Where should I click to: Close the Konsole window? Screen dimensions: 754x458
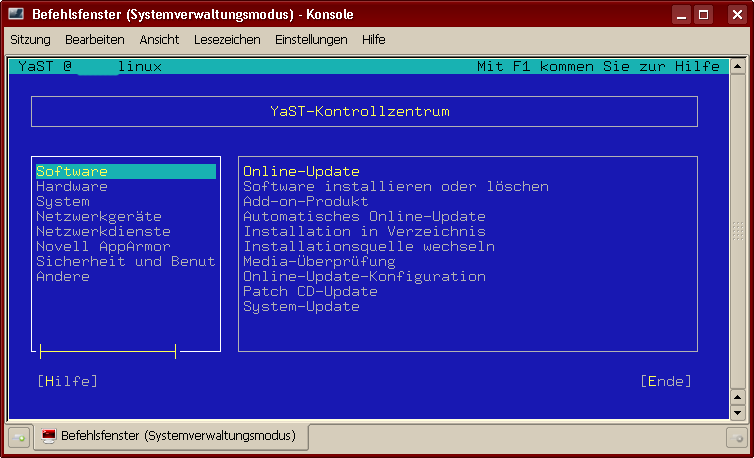point(737,15)
